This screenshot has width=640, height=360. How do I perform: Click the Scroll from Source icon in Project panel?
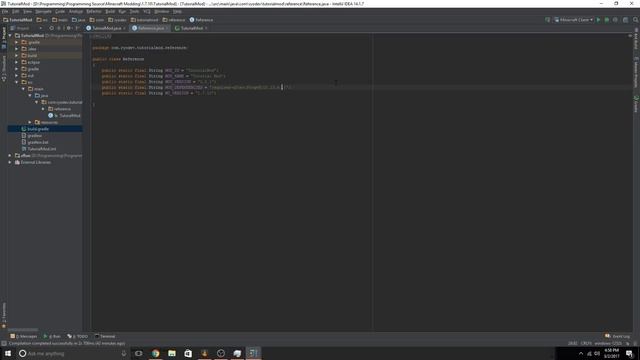click(51, 28)
